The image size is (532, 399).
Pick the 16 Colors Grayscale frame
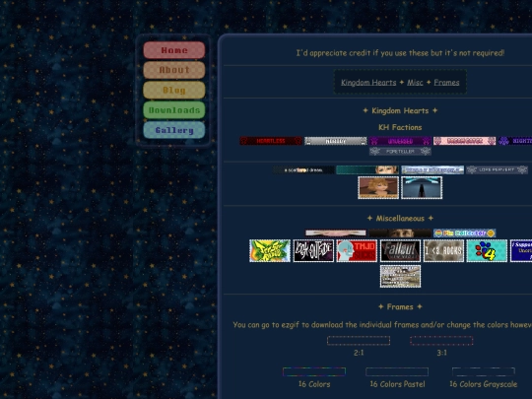tap(484, 371)
